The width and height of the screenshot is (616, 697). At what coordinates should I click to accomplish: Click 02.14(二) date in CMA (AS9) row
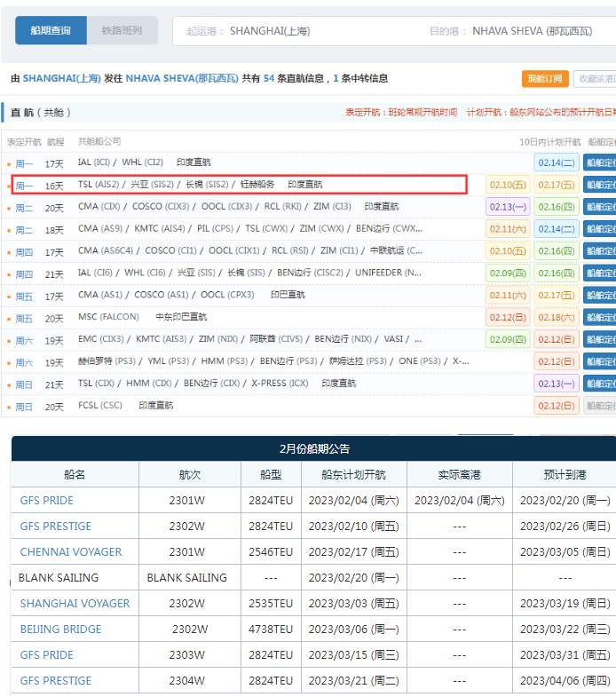click(x=557, y=229)
